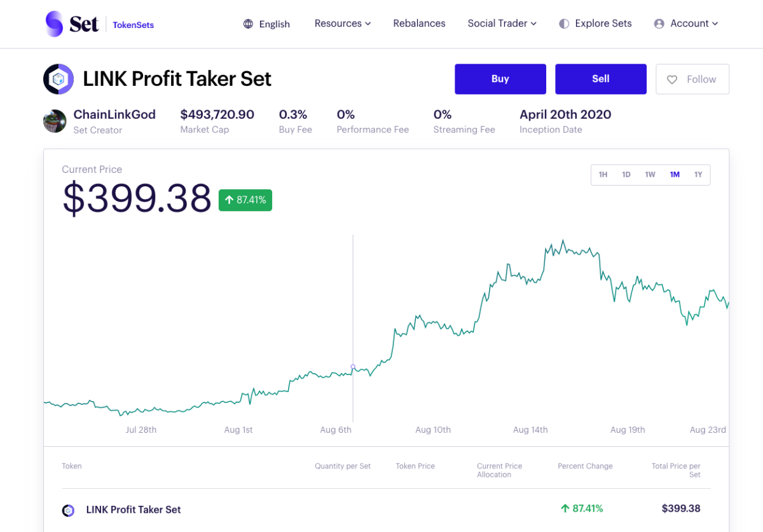Open ChainLinkGod creator avatar
This screenshot has width=763, height=532.
click(x=55, y=121)
